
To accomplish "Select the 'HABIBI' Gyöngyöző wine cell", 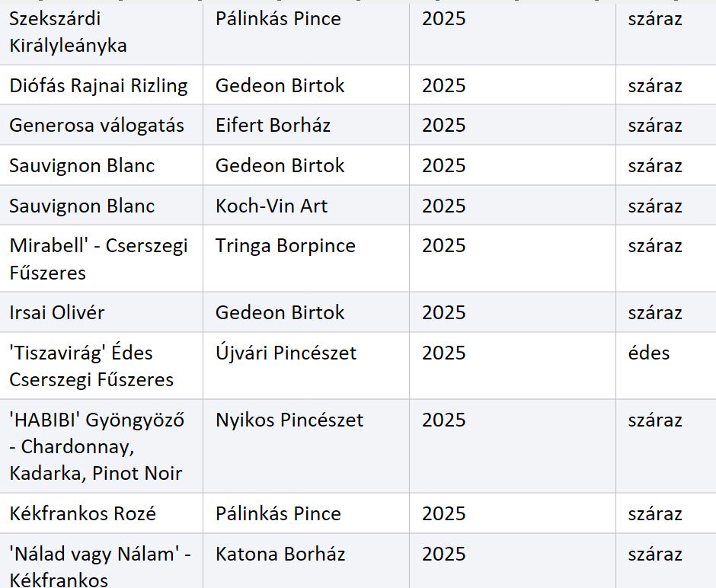I will (x=101, y=446).
